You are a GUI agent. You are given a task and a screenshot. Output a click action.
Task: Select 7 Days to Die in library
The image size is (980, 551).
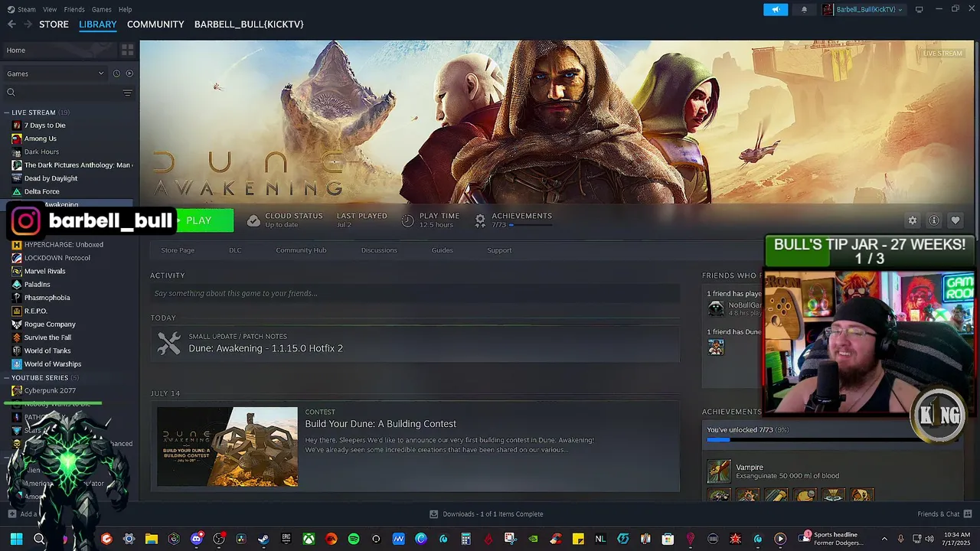(x=44, y=126)
